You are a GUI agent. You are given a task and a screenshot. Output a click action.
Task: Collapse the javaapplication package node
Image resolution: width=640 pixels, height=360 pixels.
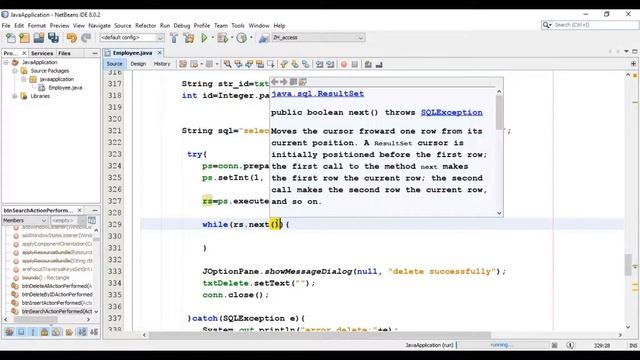point(24,79)
